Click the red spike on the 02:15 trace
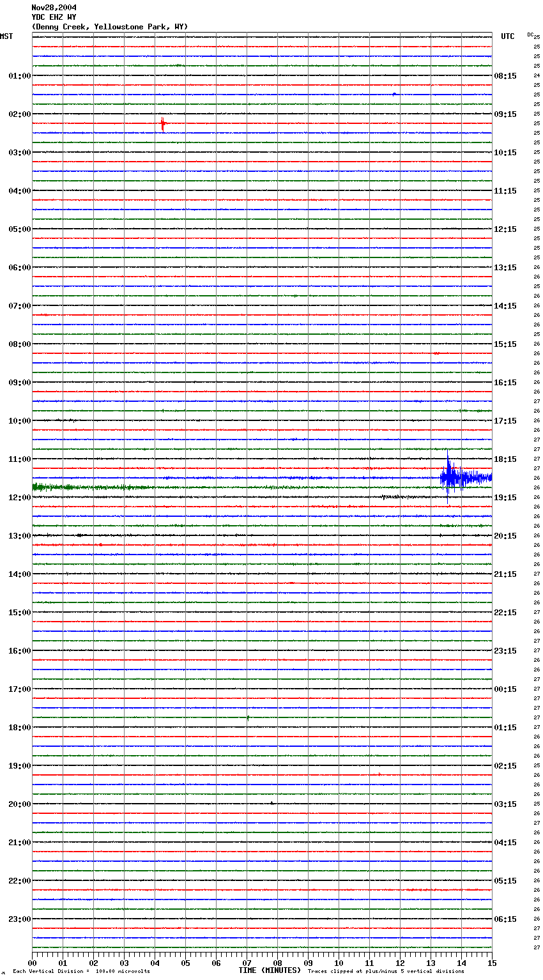Viewport: 543px width, 980px height. [163, 124]
